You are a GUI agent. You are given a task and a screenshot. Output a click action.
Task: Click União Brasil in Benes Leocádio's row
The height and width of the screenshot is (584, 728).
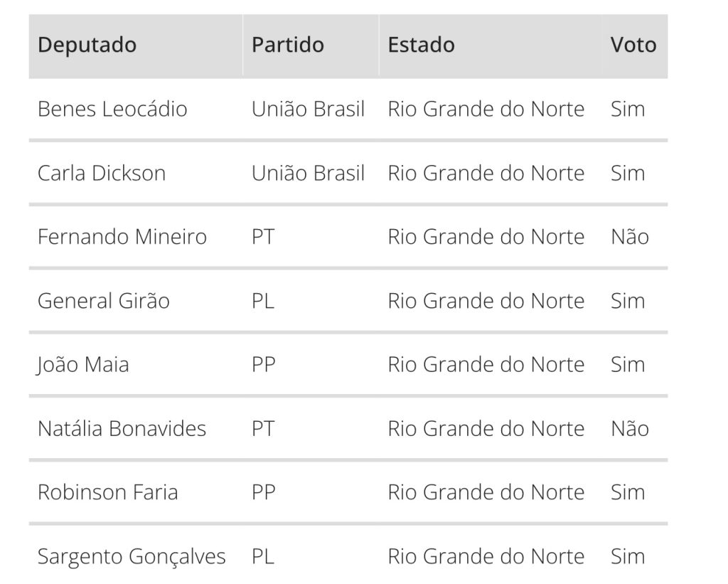pyautogui.click(x=309, y=109)
